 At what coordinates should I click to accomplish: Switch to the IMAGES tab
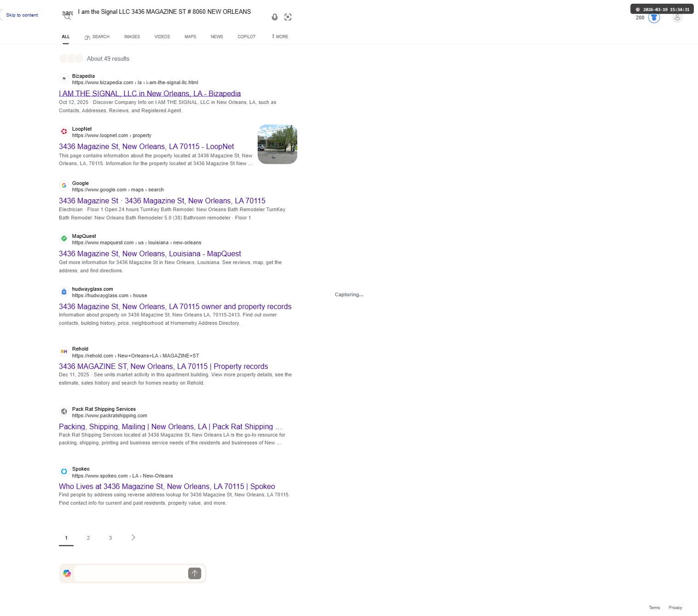point(132,37)
